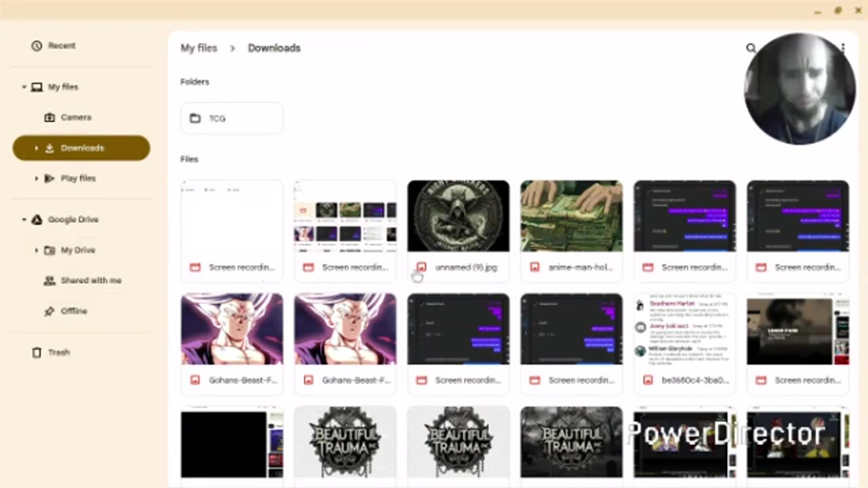Click the Google Drive logo icon
This screenshot has height=488, width=868.
tap(37, 220)
